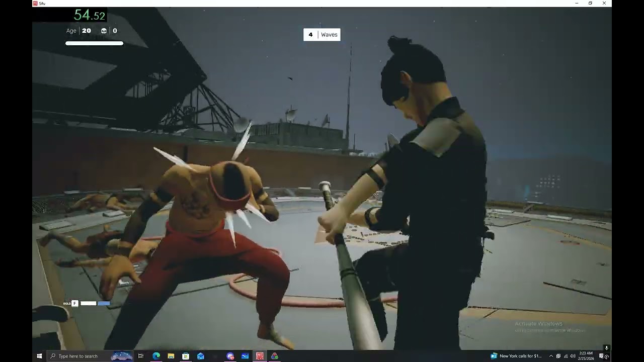
Task: Open the system tray meet now icon
Action: [x=558, y=356]
